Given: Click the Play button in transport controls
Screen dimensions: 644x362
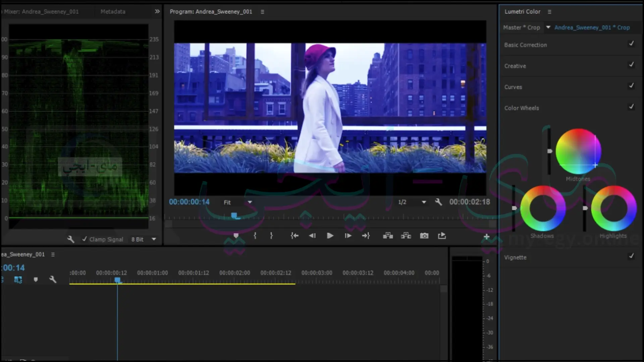Looking at the screenshot, I should pyautogui.click(x=330, y=236).
